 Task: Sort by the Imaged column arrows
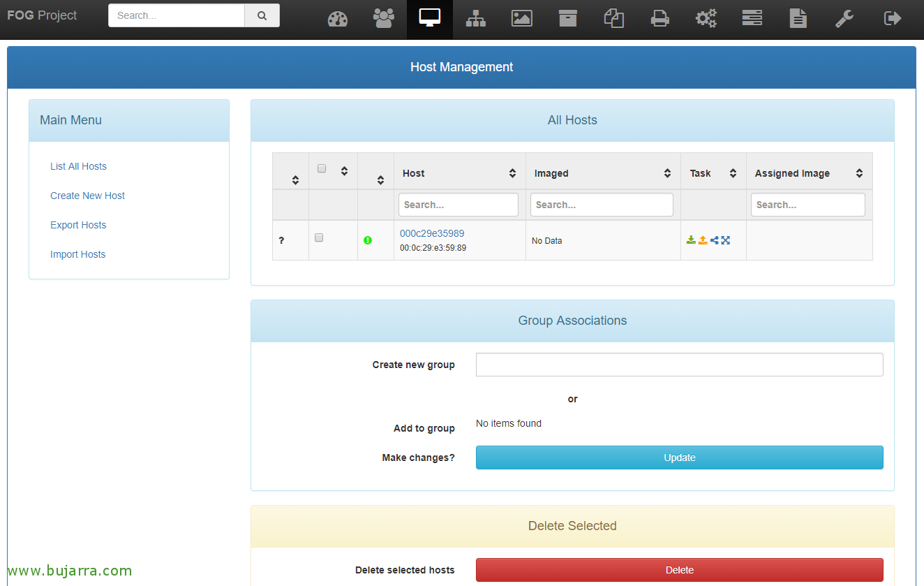point(667,173)
